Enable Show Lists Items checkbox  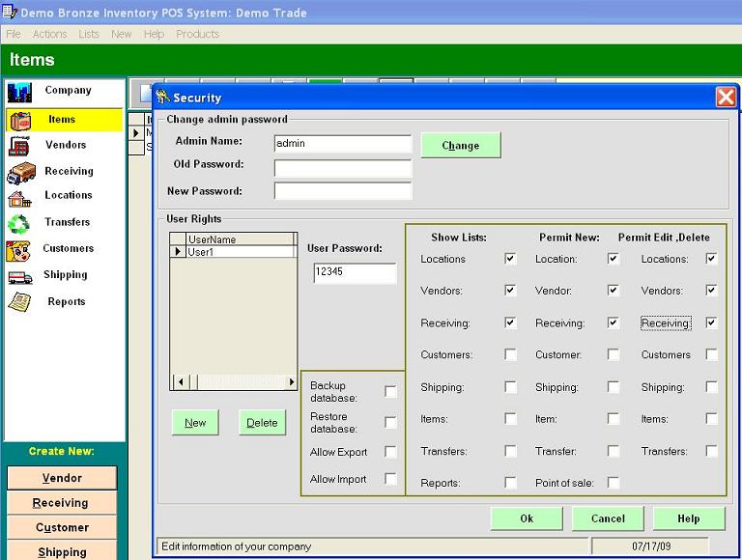tap(510, 419)
